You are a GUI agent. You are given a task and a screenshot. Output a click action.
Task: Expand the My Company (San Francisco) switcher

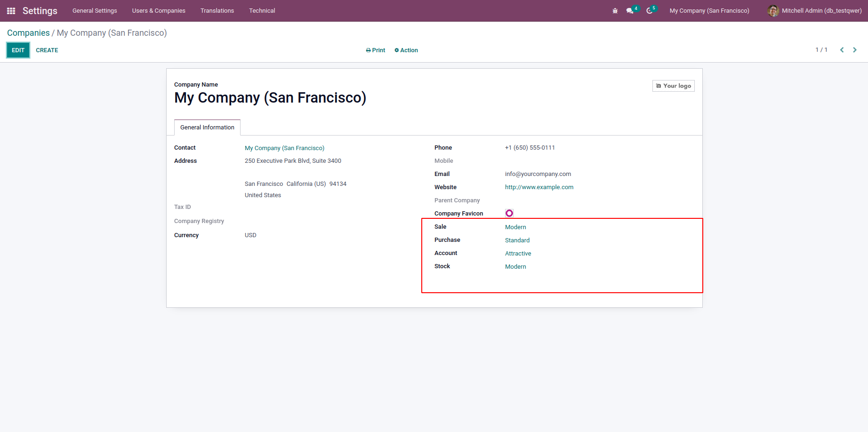click(x=709, y=11)
